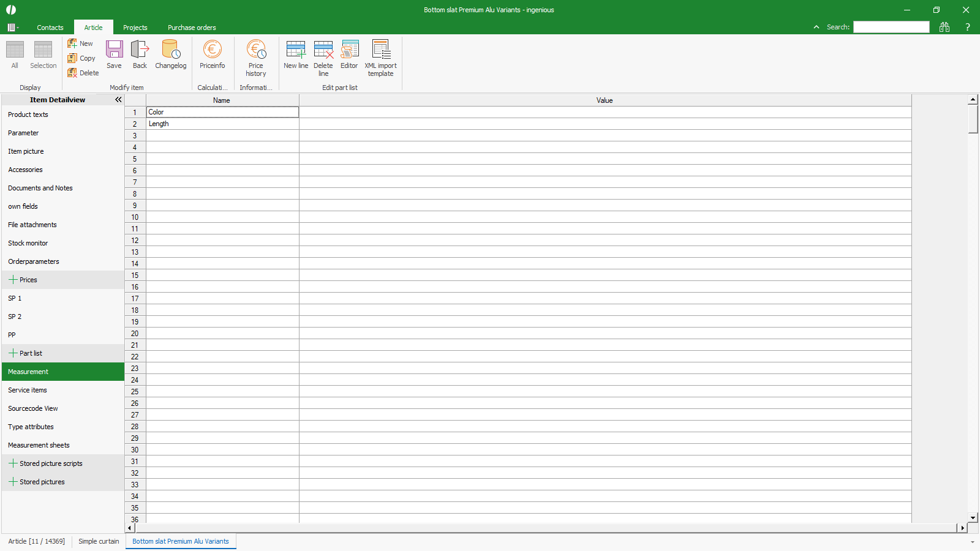Click the vertical scrollbar down arrow
This screenshot has height=551, width=980.
(x=973, y=518)
